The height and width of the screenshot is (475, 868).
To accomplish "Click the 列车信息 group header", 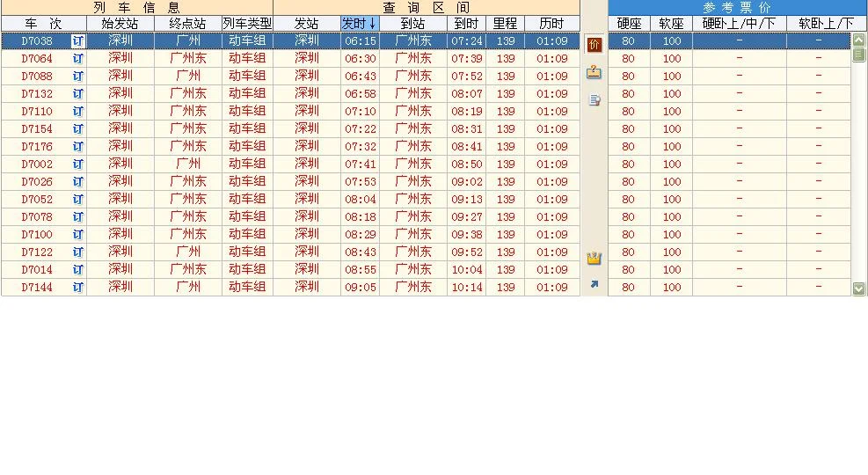I will pyautogui.click(x=136, y=8).
